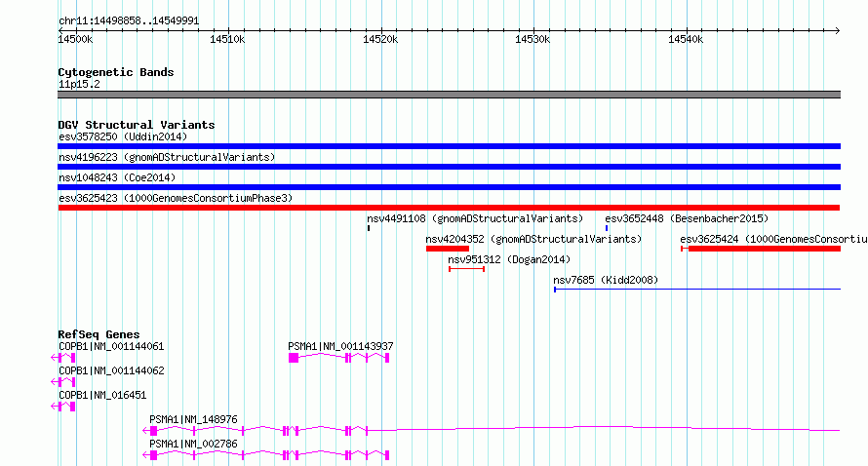The image size is (868, 466).
Task: Select the nsv4204352 variant label
Action: tap(533, 239)
